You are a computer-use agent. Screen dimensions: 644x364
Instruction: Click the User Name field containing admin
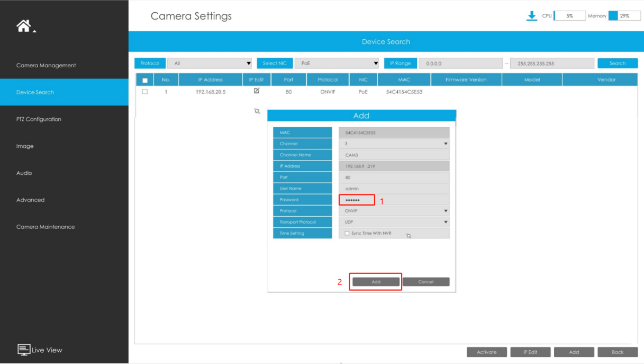[x=394, y=189]
